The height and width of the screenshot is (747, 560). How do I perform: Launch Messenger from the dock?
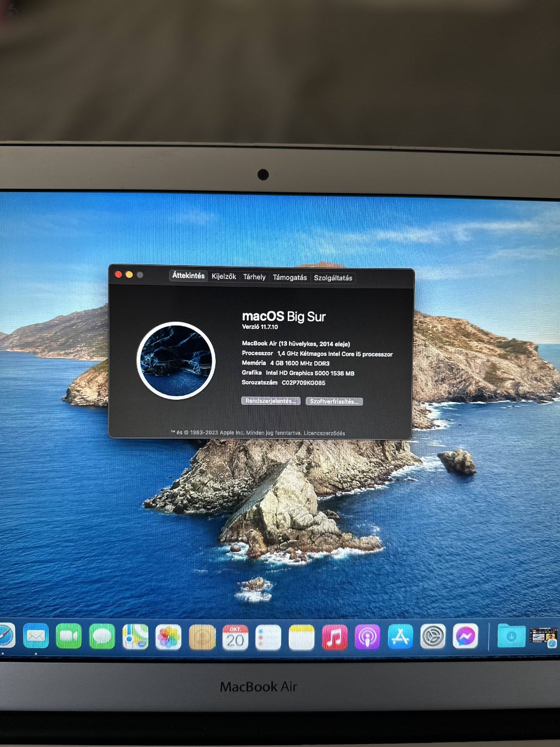(x=465, y=636)
